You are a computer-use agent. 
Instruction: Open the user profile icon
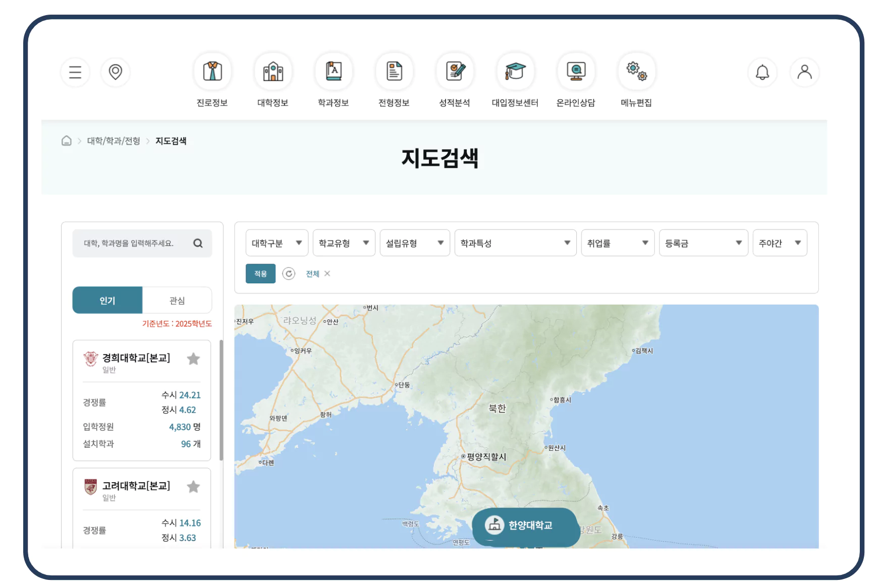point(804,72)
